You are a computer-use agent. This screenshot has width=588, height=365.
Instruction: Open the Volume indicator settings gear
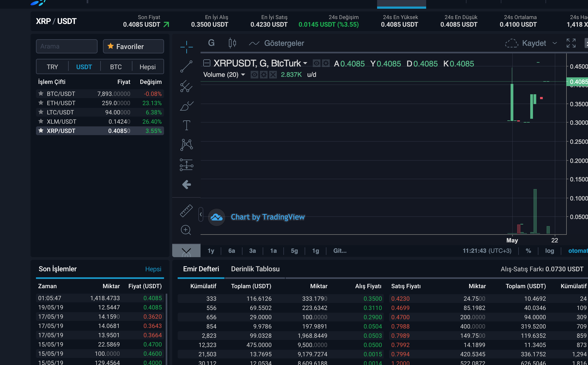click(x=264, y=75)
